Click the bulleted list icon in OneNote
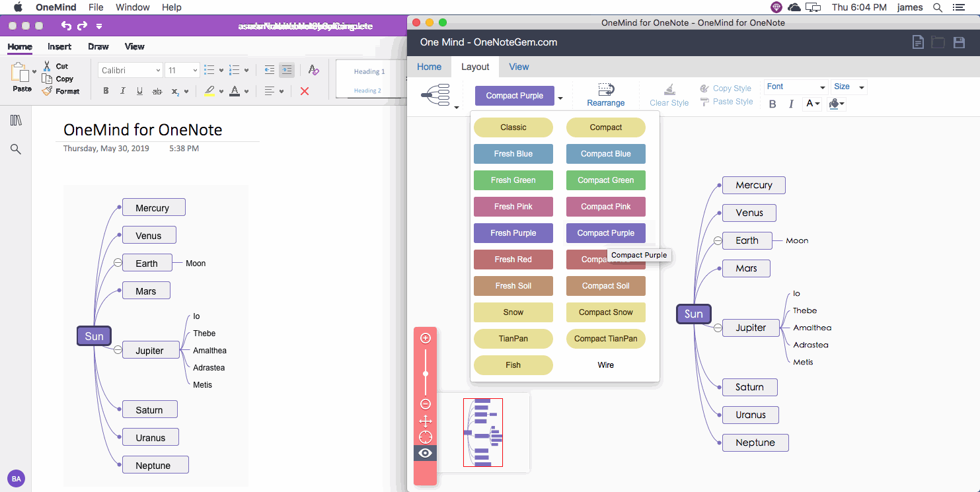The image size is (980, 492). [209, 70]
